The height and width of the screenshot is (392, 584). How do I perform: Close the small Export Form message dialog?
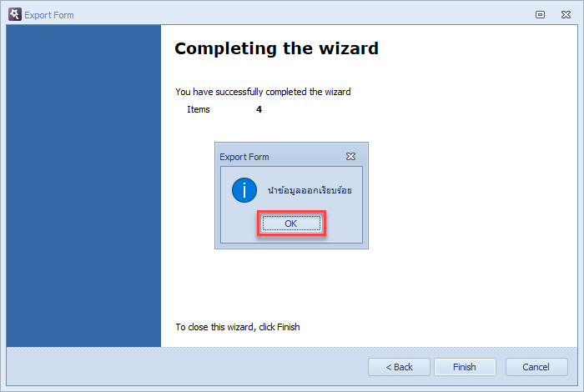(350, 156)
